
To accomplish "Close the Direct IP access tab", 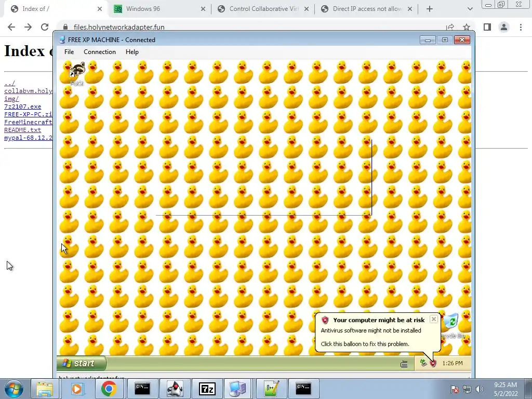I will tap(410, 9).
